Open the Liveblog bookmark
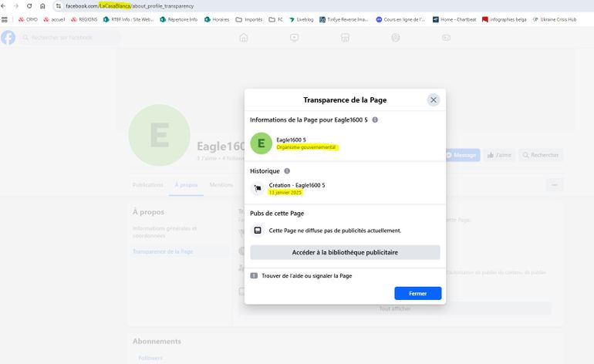 [301, 19]
